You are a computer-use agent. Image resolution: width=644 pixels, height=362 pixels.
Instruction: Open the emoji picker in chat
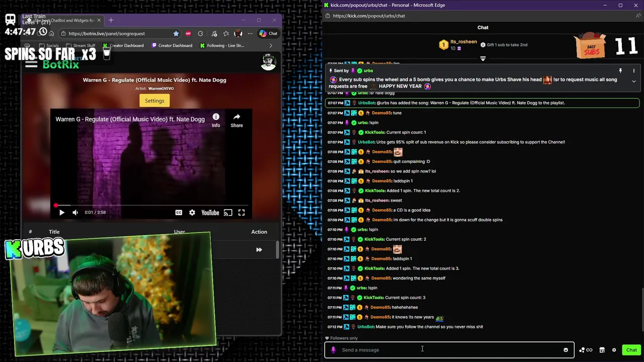566,350
